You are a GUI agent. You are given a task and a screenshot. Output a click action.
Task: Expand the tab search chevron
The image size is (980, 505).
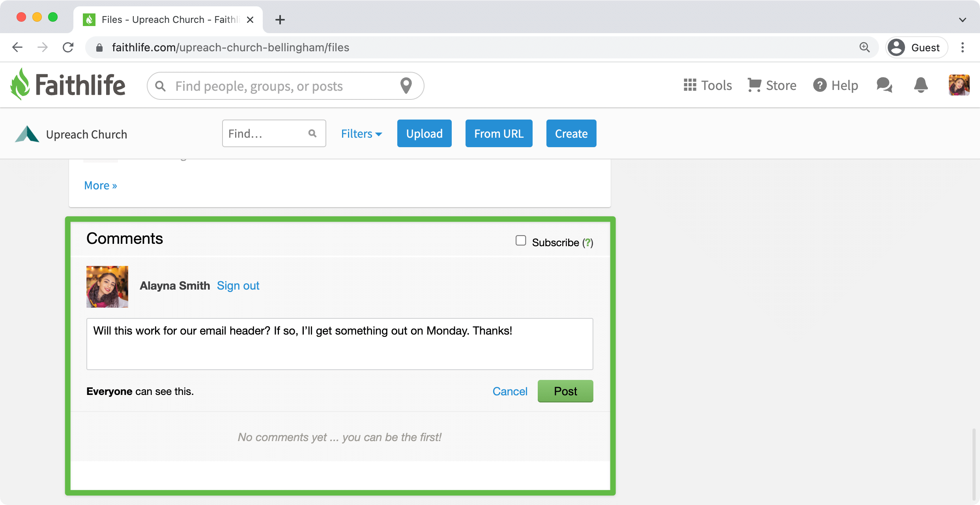pyautogui.click(x=963, y=20)
